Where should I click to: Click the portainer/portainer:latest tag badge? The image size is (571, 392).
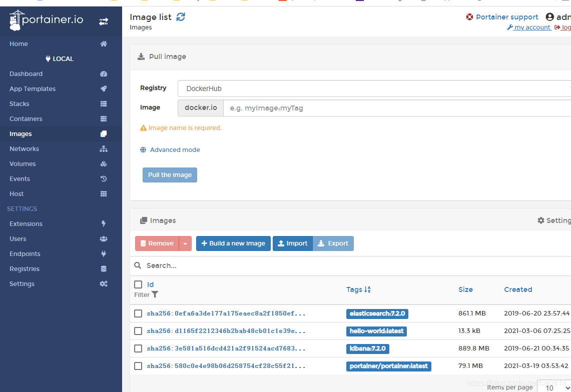(x=388, y=366)
